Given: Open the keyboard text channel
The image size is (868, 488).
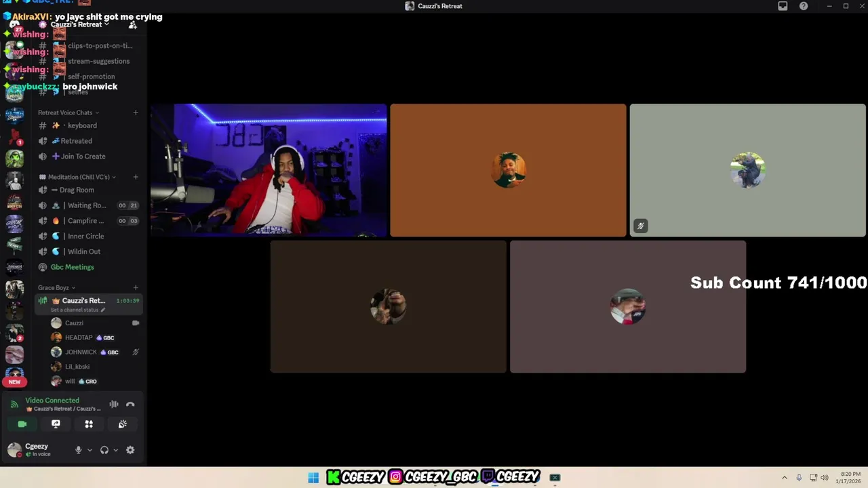Looking at the screenshot, I should pos(88,125).
